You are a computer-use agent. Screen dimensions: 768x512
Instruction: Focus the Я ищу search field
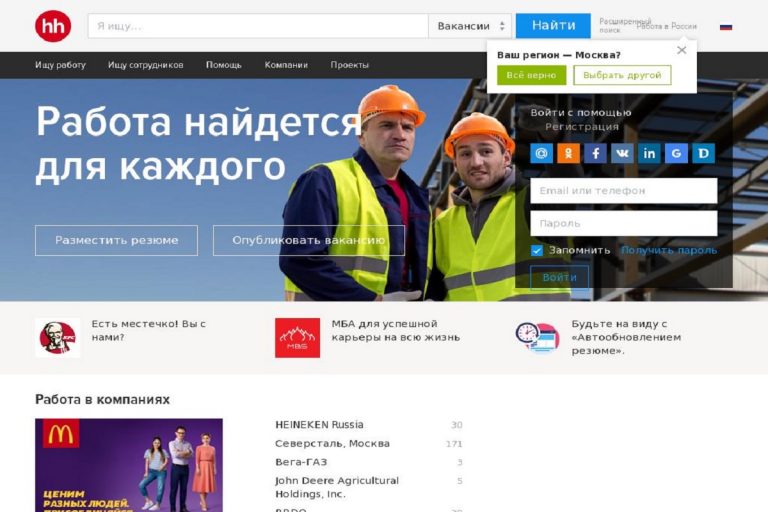click(258, 26)
